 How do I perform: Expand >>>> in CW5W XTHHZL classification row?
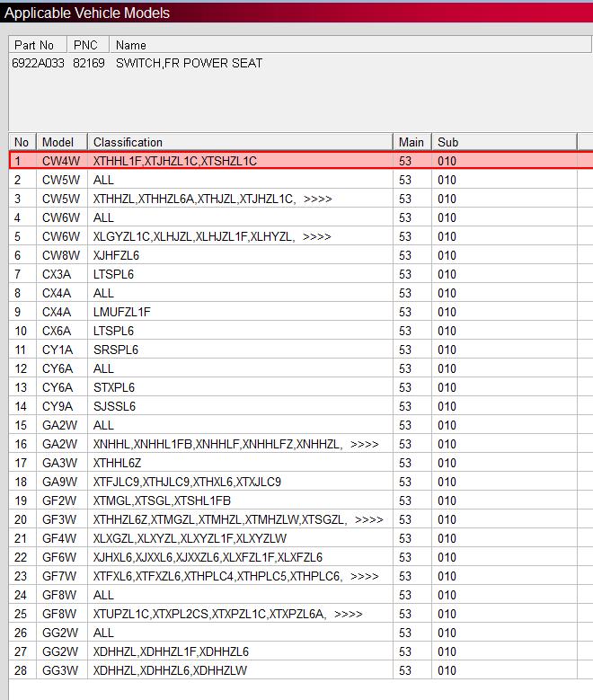click(317, 199)
